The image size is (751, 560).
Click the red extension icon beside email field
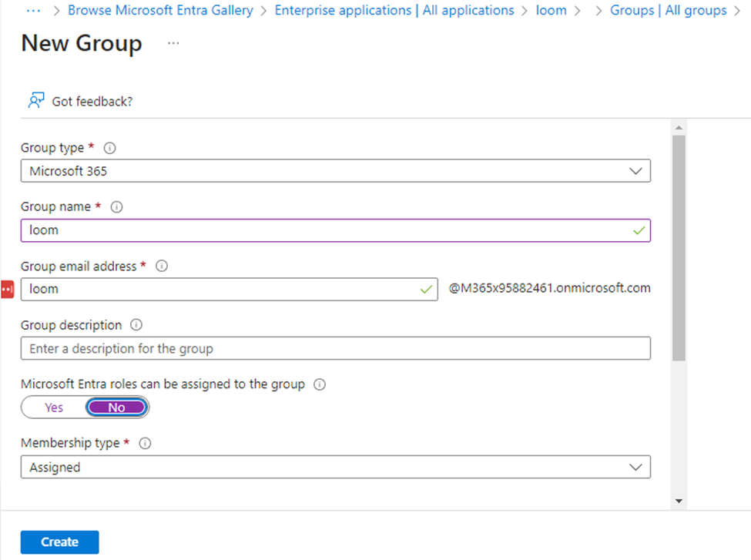[7, 290]
